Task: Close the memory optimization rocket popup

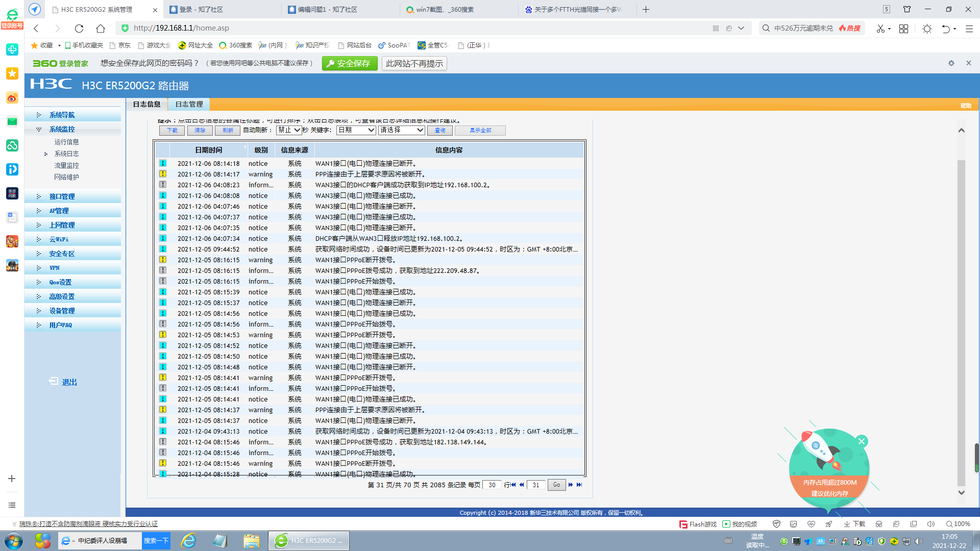Action: 862,441
